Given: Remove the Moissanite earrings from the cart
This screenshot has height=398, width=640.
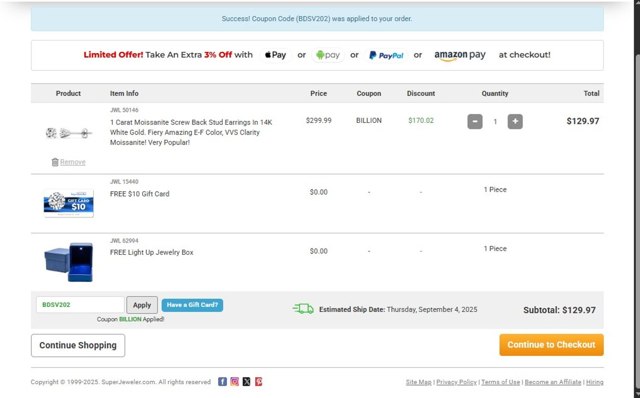Looking at the screenshot, I should [73, 162].
